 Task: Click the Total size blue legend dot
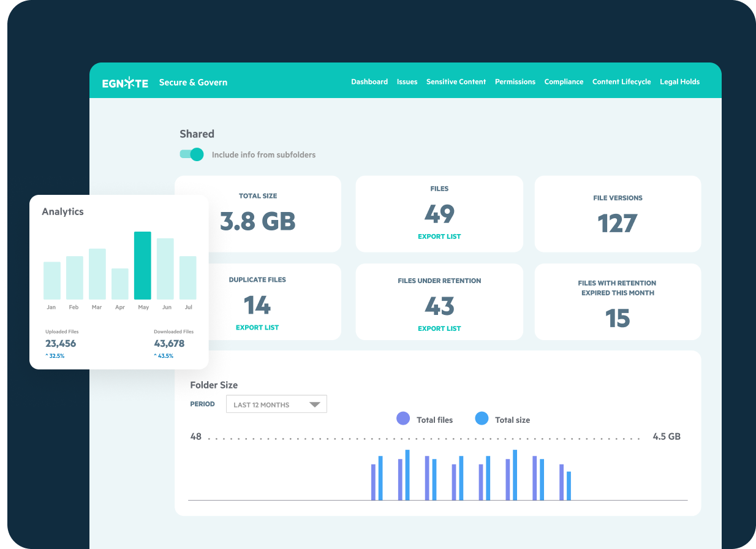[x=482, y=419]
